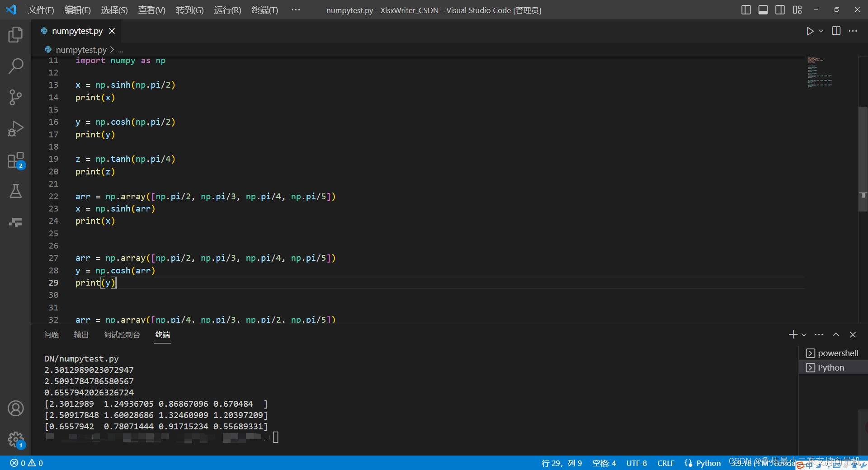Toggle primary side bar layout icon

click(746, 10)
